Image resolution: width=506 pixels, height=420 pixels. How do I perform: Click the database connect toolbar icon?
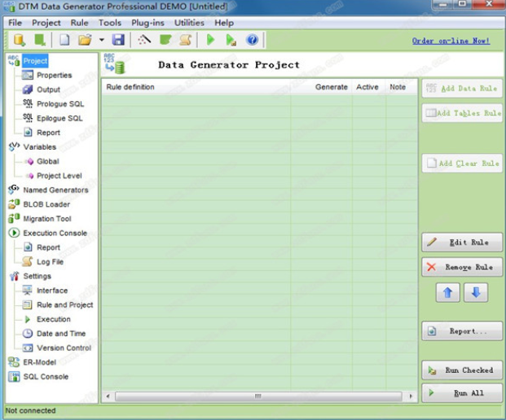click(19, 40)
